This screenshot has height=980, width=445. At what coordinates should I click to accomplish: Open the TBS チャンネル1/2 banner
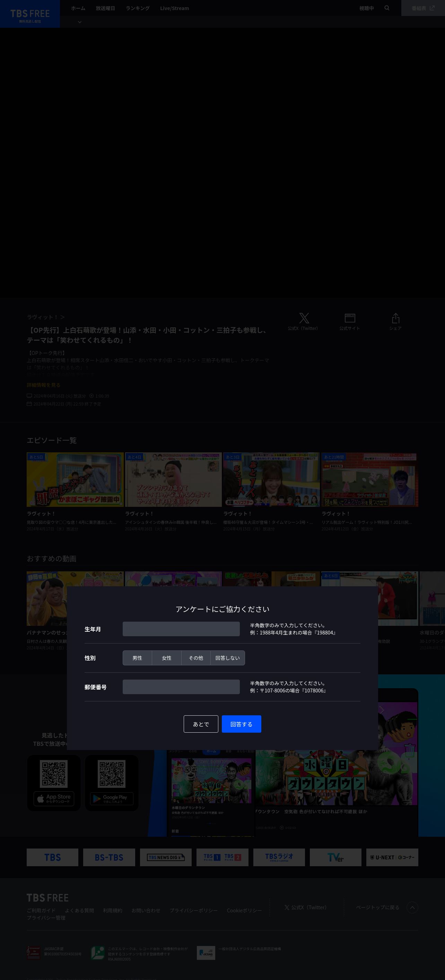(x=222, y=857)
